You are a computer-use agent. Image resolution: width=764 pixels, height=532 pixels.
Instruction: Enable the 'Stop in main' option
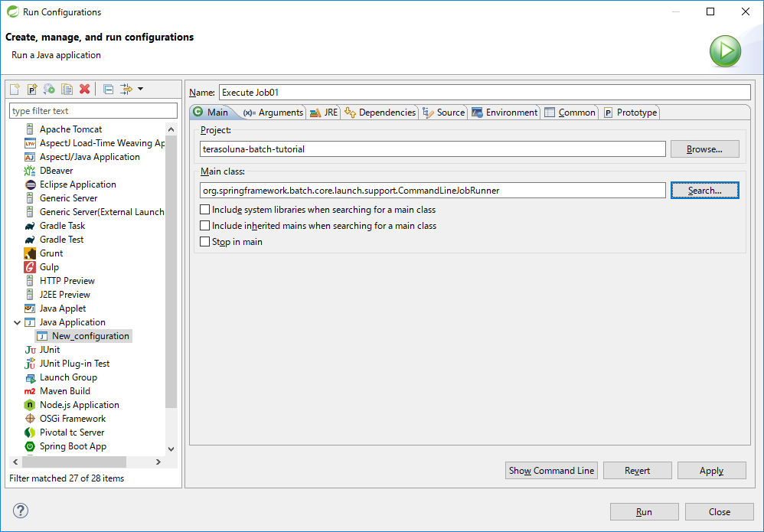coord(205,240)
